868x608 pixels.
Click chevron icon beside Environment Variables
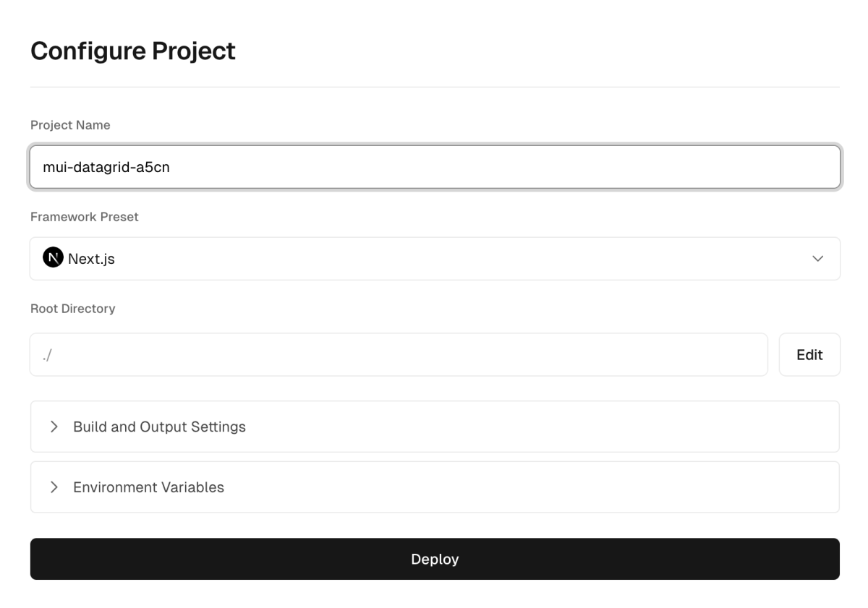[54, 487]
